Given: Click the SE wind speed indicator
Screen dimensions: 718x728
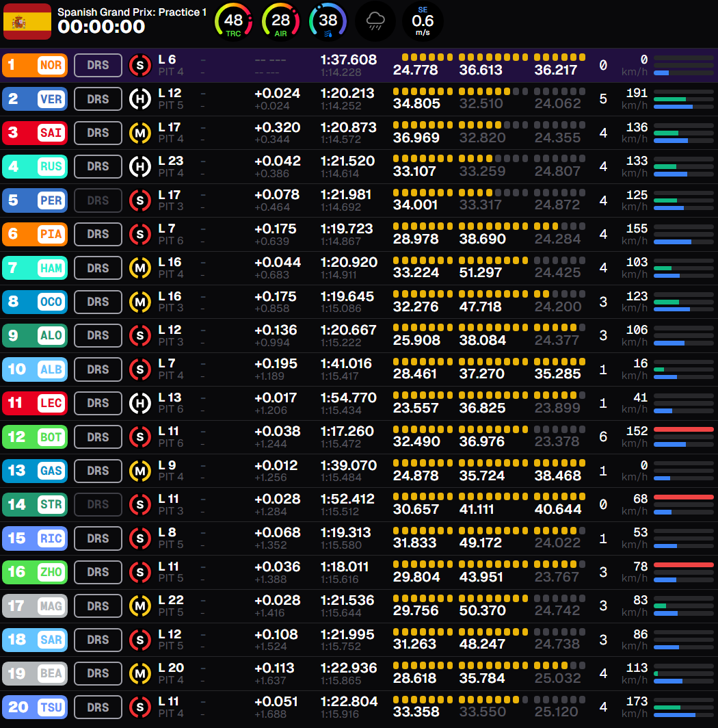Looking at the screenshot, I should pyautogui.click(x=423, y=21).
